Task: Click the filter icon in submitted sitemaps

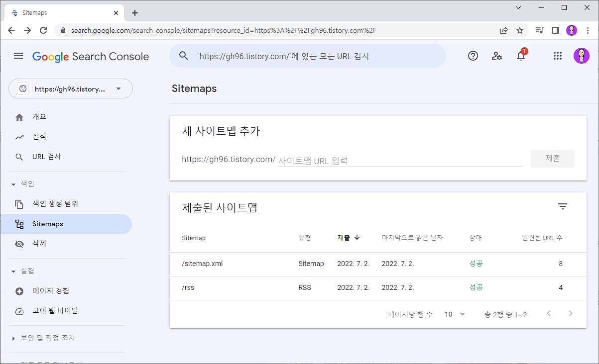Action: tap(563, 206)
